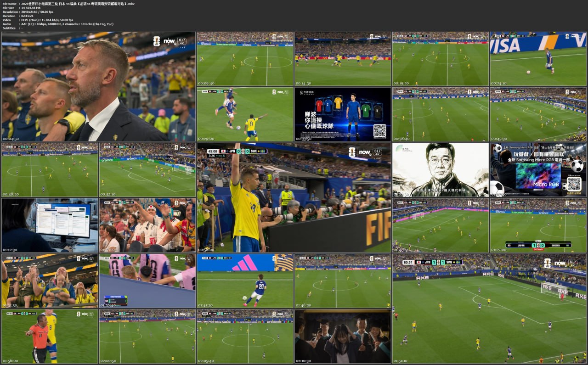
Task: Click the 00:53:10 aramco sideline thumbnail
Action: (x=147, y=170)
